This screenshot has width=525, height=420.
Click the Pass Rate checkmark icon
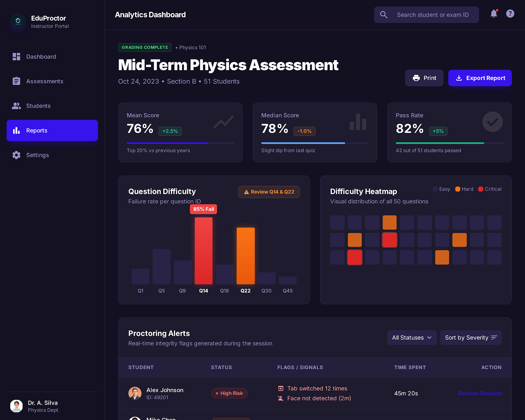[492, 122]
